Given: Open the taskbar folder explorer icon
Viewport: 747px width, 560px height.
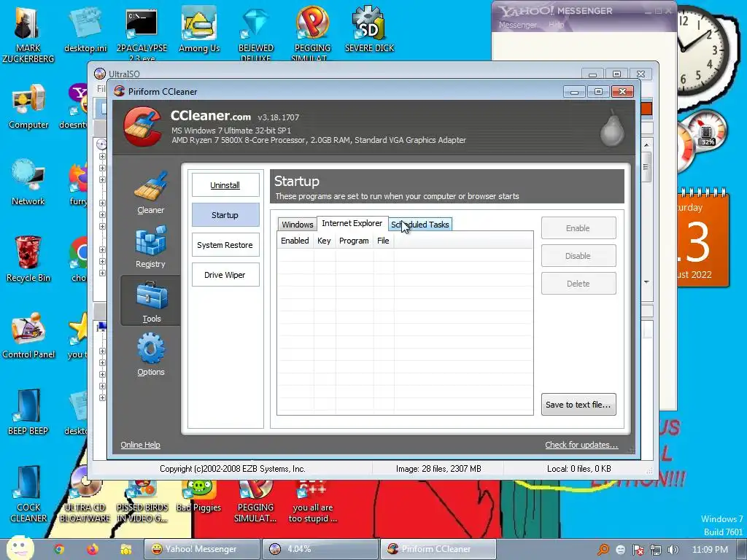Looking at the screenshot, I should click(126, 549).
